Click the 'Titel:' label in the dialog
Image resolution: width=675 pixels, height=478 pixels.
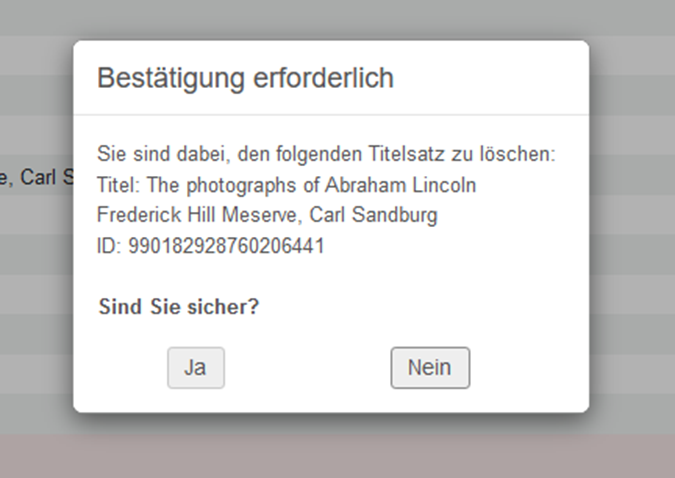119,186
